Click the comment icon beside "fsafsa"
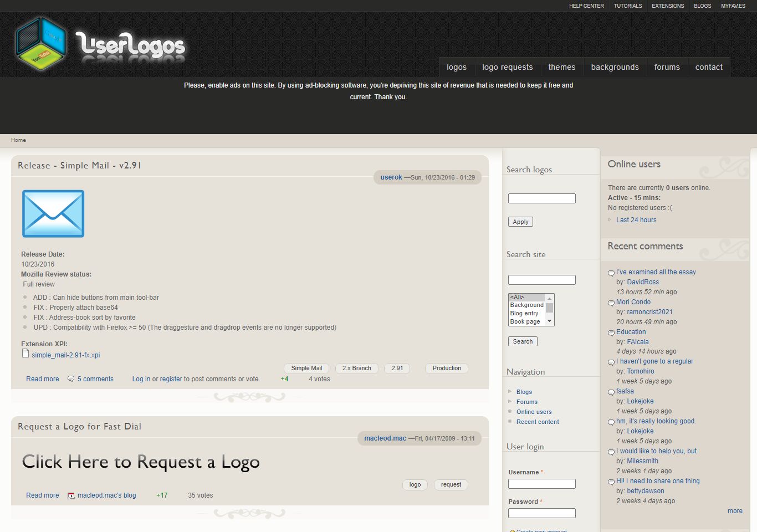The image size is (757, 532). (x=611, y=392)
